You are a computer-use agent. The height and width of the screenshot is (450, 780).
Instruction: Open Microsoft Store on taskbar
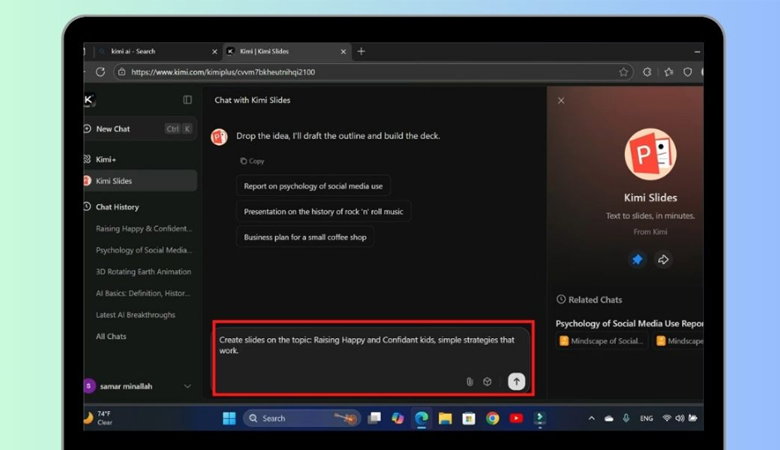tap(469, 418)
